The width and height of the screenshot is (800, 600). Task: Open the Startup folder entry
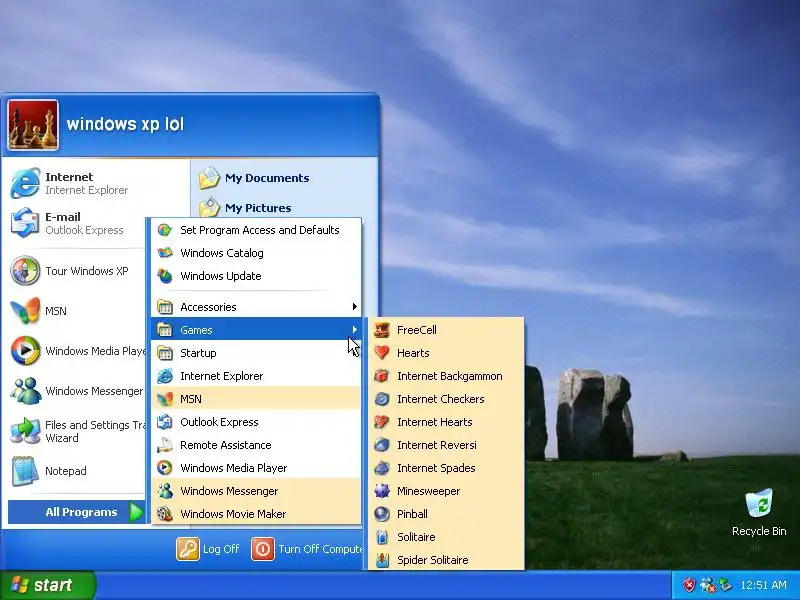(256, 353)
